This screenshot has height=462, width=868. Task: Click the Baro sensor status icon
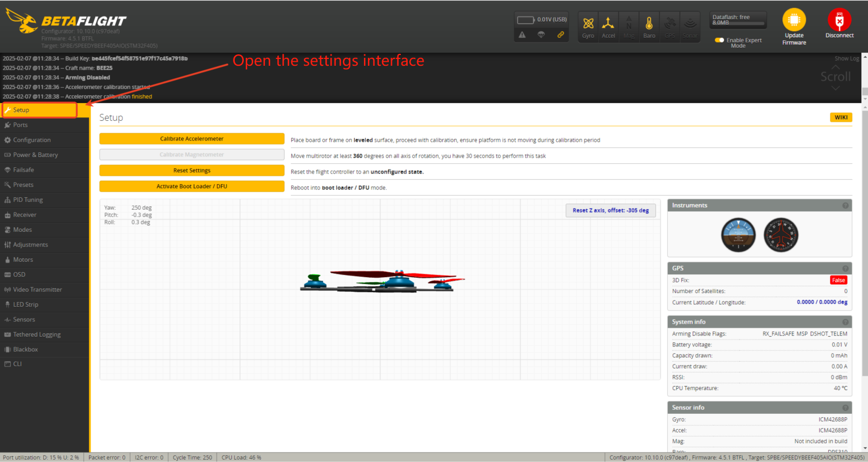pyautogui.click(x=649, y=27)
